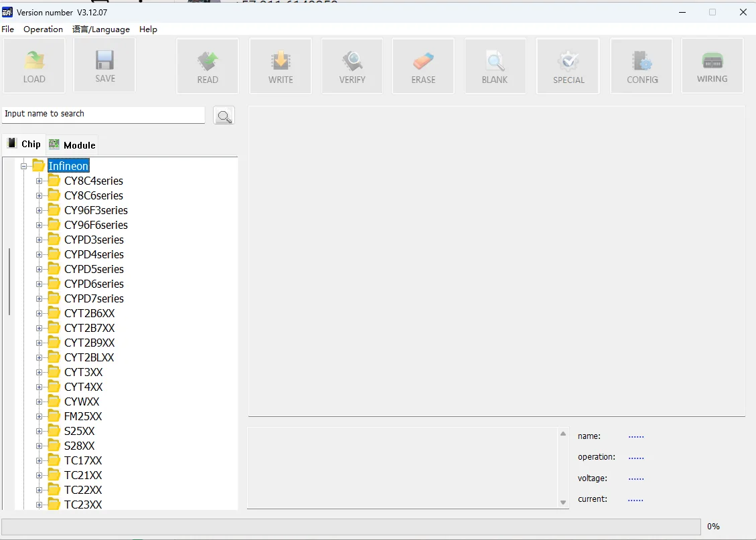Open the Operation menu

(43, 29)
